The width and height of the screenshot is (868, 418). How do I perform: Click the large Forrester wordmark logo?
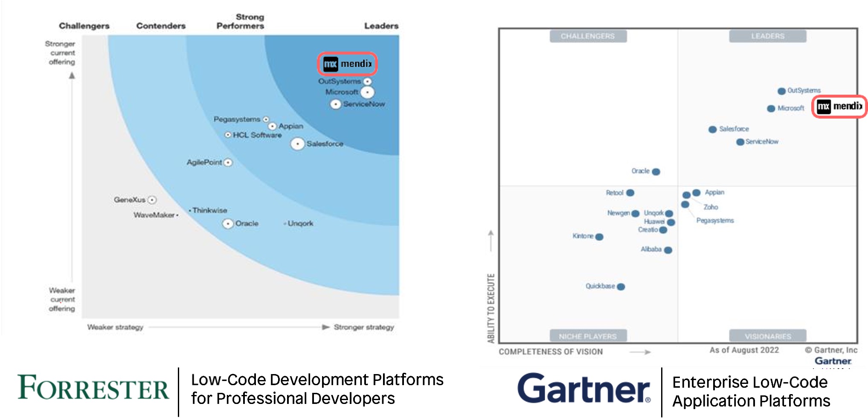tap(93, 388)
